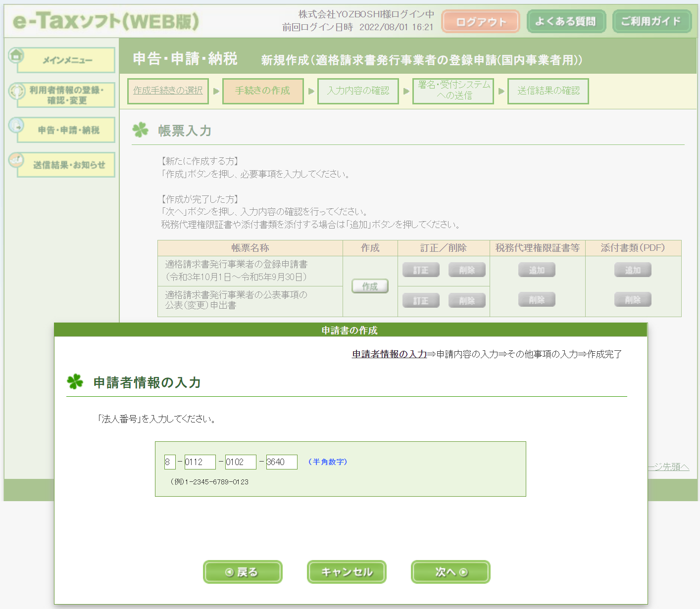Click the example text (例)1-2345-6789-0123

pos(209,482)
